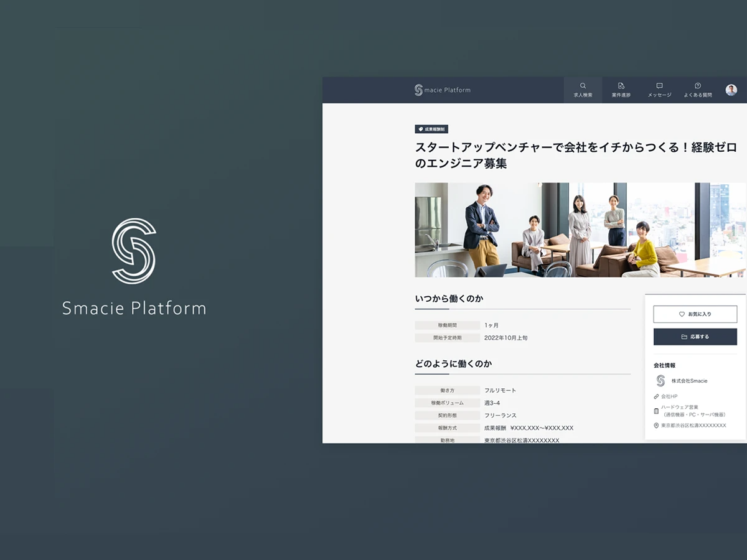Click the building icon beside ハードウェア営業

coord(656,411)
